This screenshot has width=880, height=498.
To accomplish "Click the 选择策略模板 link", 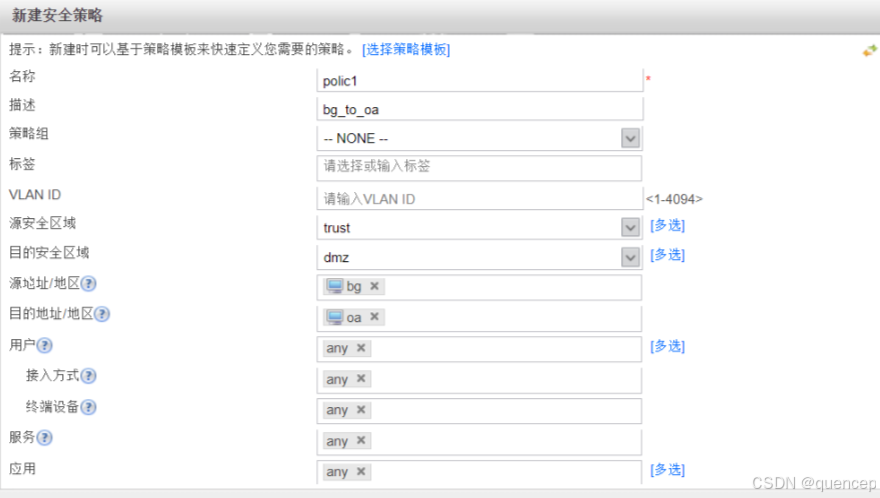I will coord(406,49).
